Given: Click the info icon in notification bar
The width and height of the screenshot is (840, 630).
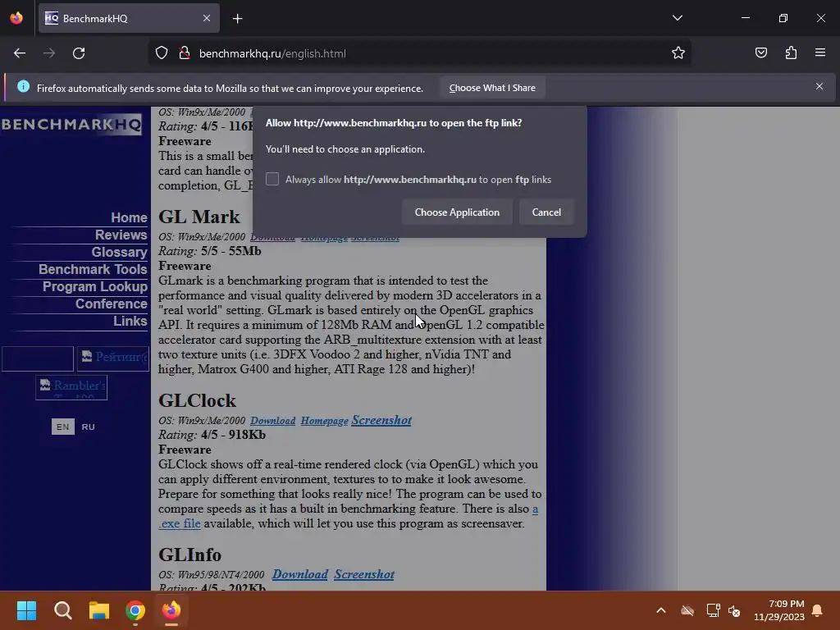Looking at the screenshot, I should (x=23, y=86).
